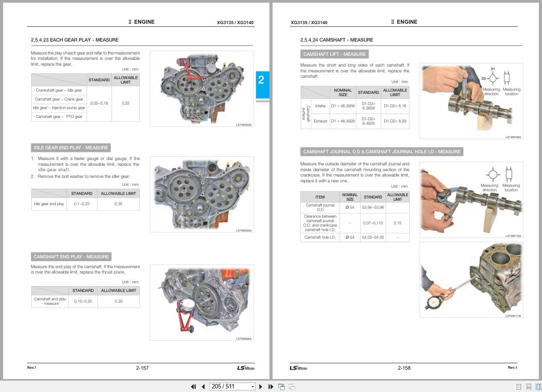The width and height of the screenshot is (542, 392).
Task: Click the clearance allowable limit 0.15
Action: click(397, 223)
